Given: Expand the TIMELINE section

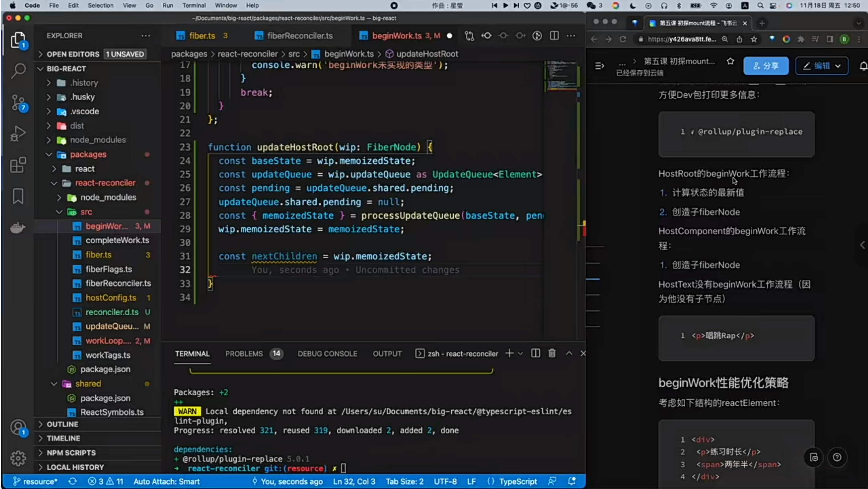Looking at the screenshot, I should tap(63, 438).
